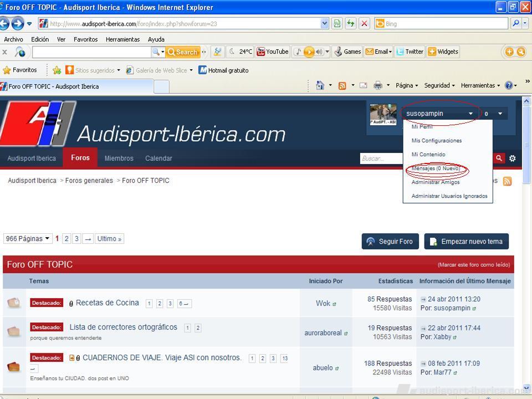
Task: Select Administrar Amigos in user menu
Action: coord(436,182)
